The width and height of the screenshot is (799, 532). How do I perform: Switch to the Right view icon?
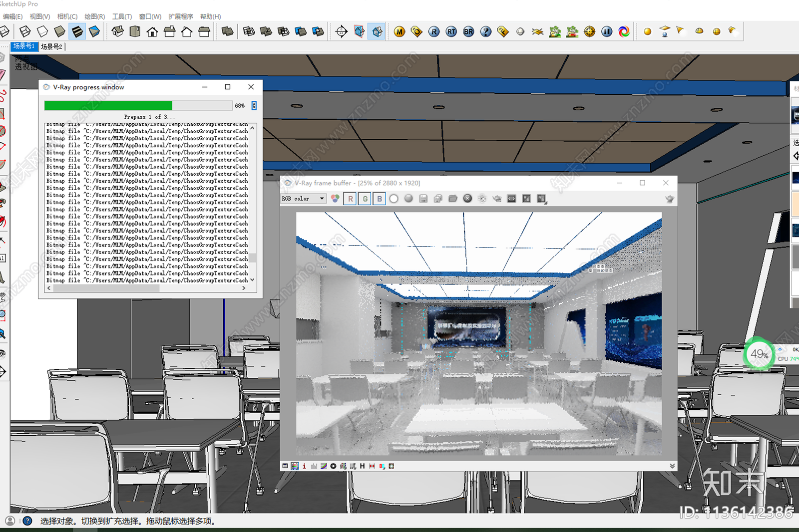coord(170,31)
